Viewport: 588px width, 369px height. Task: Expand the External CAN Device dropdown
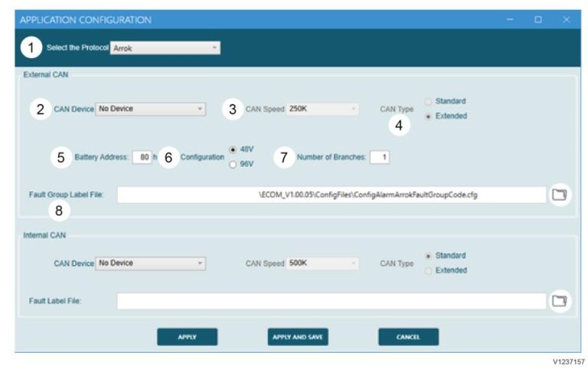[151, 109]
